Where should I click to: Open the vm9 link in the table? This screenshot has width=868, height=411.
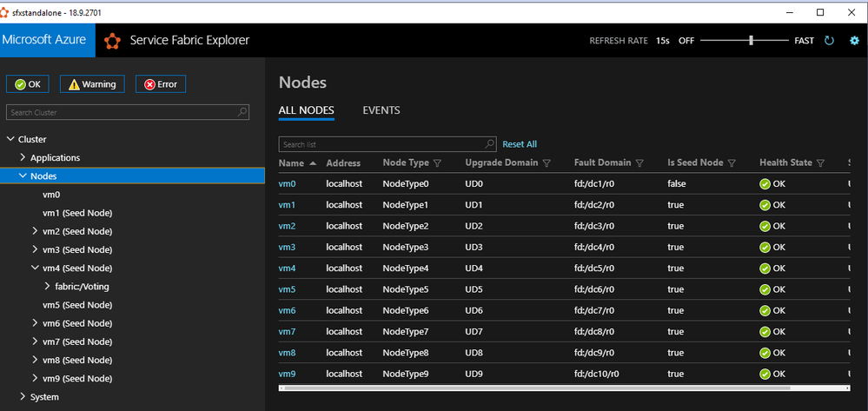tap(287, 374)
